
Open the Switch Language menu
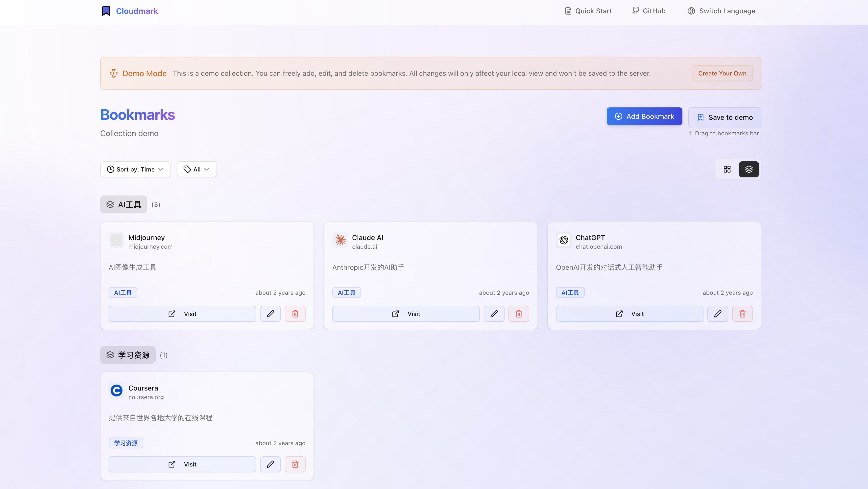click(722, 11)
